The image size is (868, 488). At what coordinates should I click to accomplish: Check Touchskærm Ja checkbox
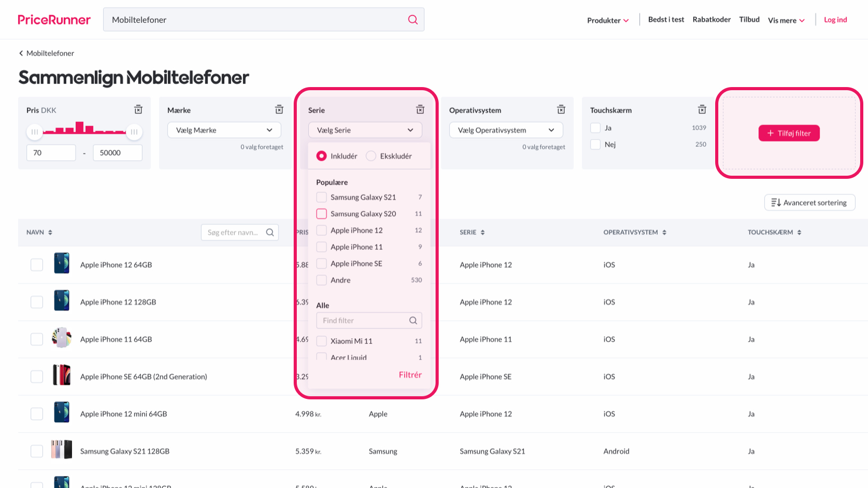tap(595, 128)
